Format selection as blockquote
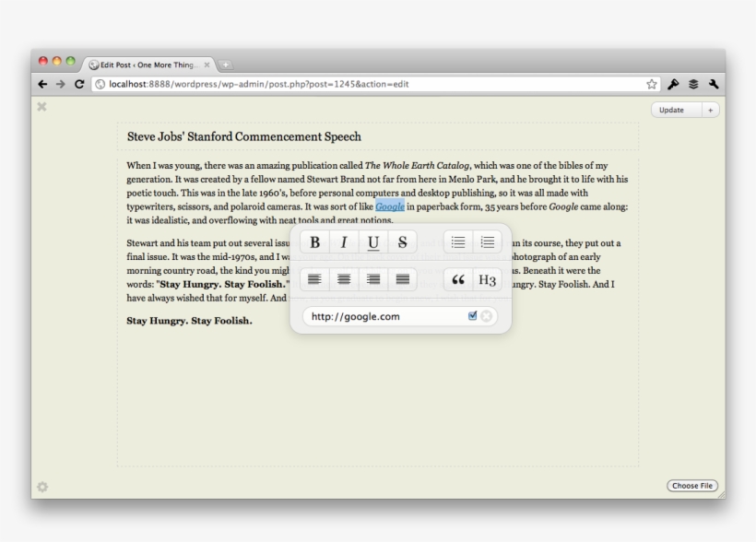756x542 pixels. [x=458, y=279]
